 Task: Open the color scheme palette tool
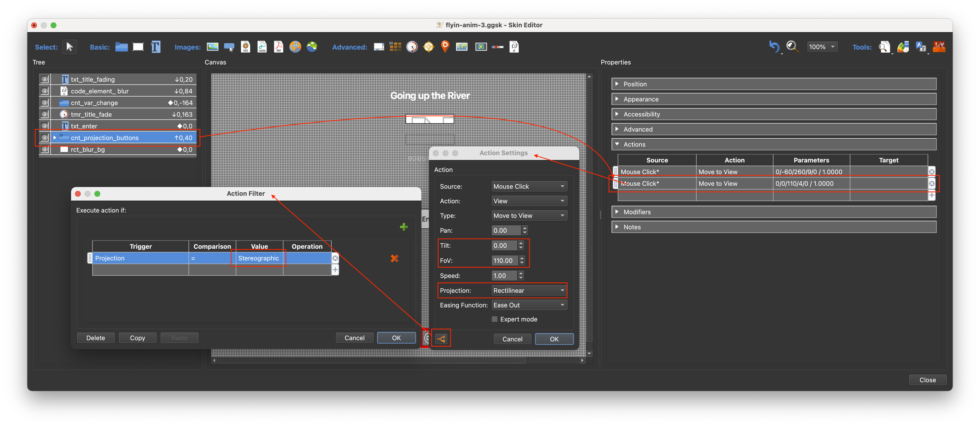[903, 47]
